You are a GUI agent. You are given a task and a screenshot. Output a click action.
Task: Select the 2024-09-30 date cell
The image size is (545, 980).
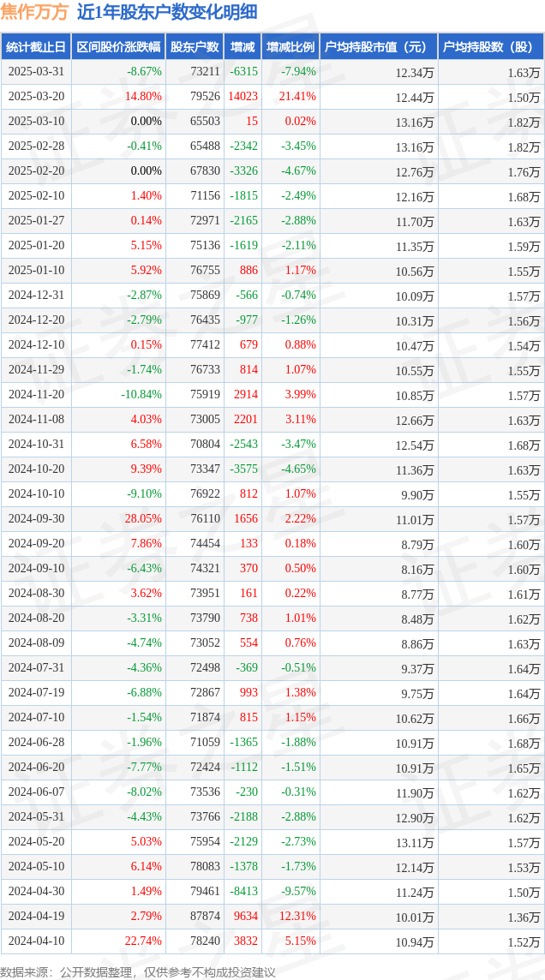click(x=36, y=519)
